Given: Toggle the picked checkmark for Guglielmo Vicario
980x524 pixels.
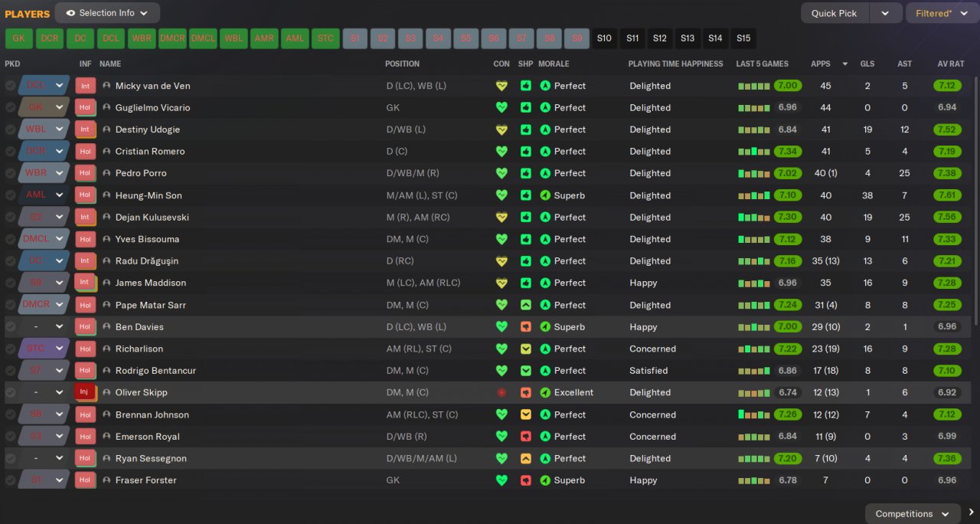Looking at the screenshot, I should coord(10,107).
